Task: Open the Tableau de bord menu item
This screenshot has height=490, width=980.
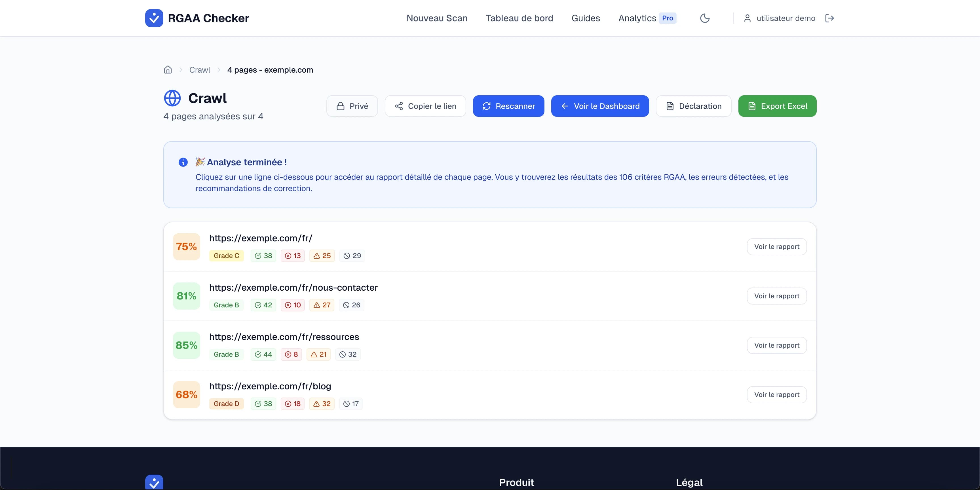Action: coord(519,18)
